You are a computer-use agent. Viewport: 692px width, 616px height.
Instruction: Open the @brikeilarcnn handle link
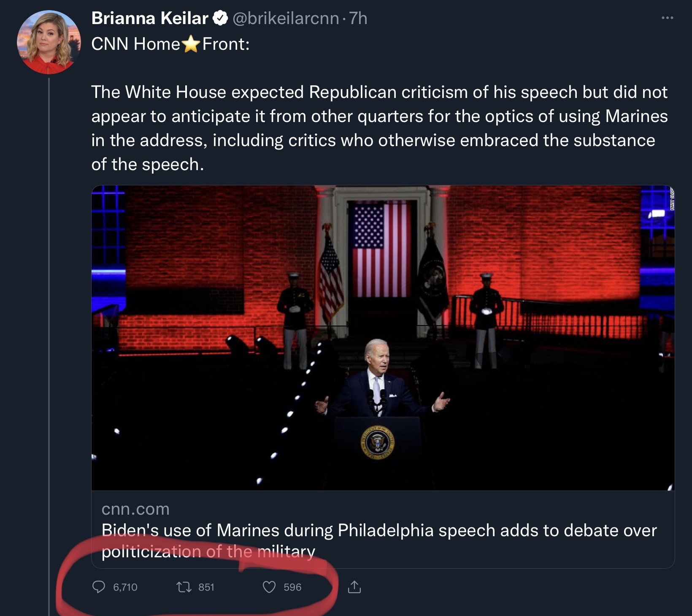(x=286, y=18)
